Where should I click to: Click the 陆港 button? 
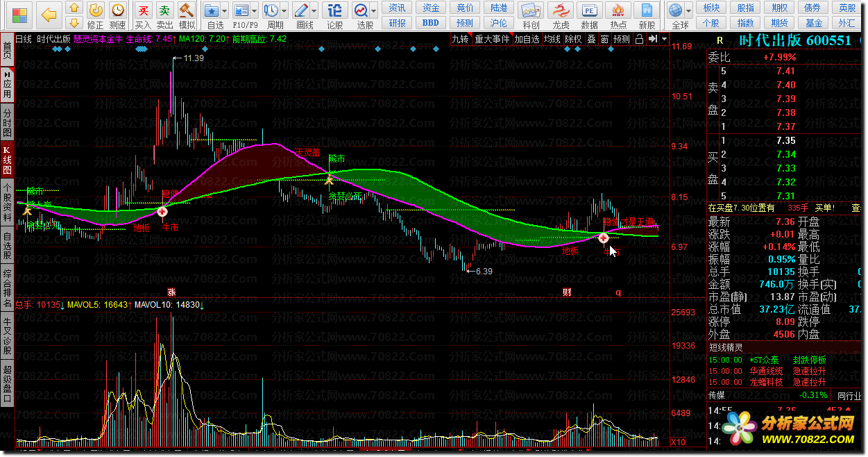[498, 8]
